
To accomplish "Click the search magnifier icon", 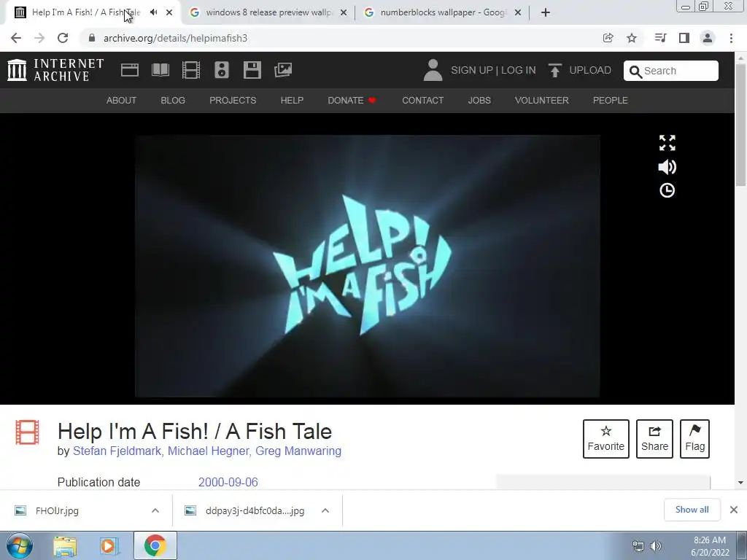I will coord(635,71).
